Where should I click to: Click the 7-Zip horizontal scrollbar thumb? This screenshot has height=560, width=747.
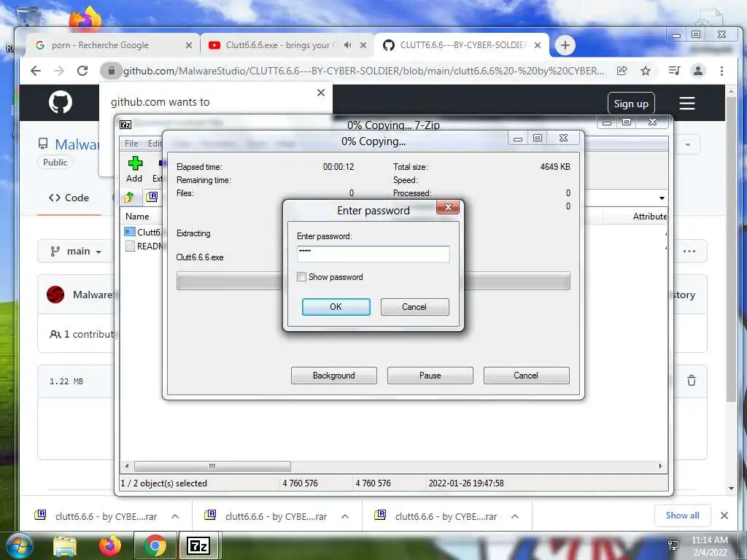click(x=212, y=466)
